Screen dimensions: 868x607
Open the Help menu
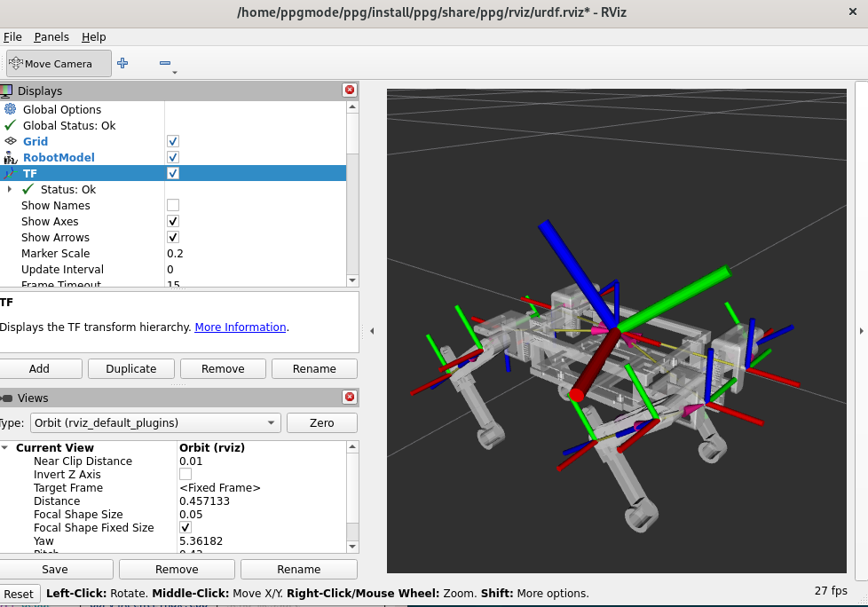tap(93, 36)
